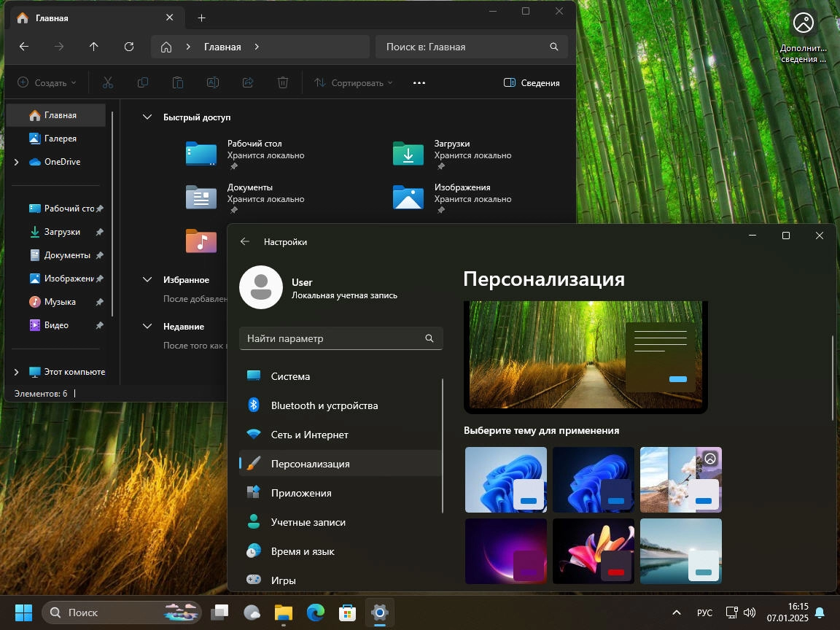Click the Refresh icon in File Explorer

point(129,47)
